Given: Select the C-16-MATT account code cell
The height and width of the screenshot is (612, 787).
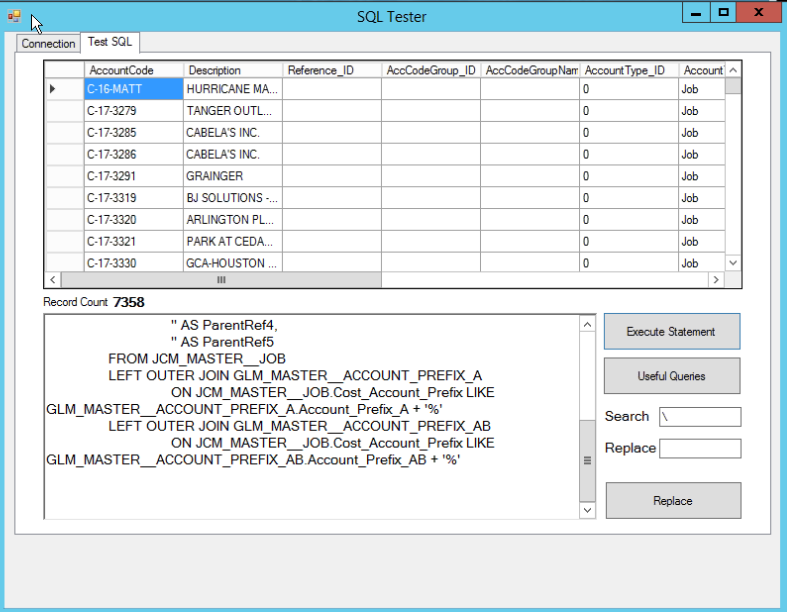Looking at the screenshot, I should point(134,89).
